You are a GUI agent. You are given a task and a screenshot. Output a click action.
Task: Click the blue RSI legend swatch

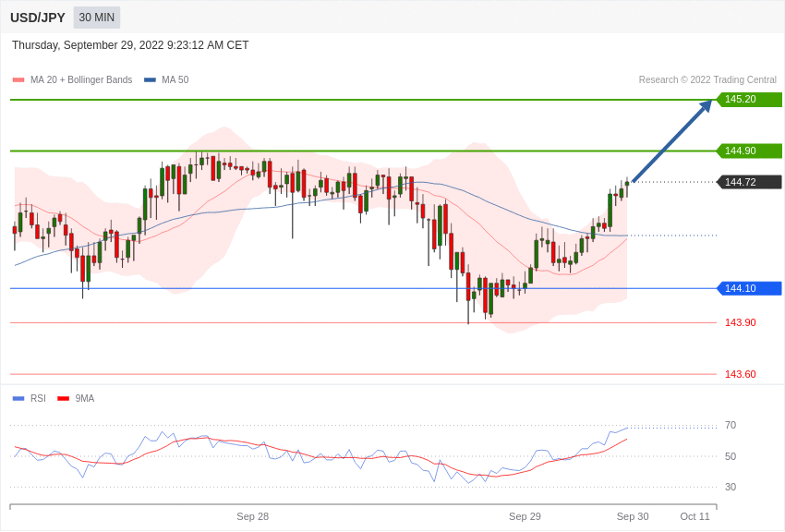point(18,398)
